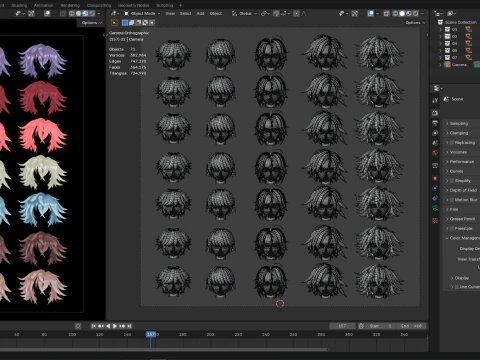480x360 pixels.
Task: Open the Add menu in 3D viewport
Action: 200,14
